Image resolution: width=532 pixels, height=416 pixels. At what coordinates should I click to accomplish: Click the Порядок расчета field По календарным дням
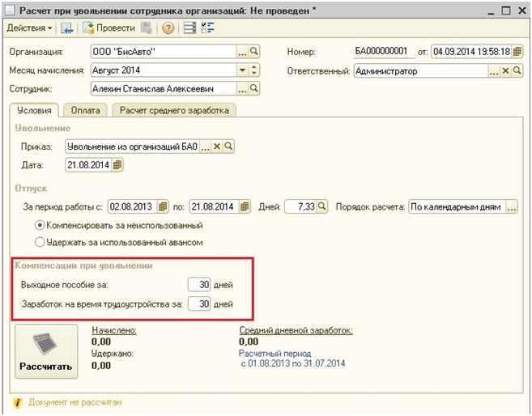pyautogui.click(x=458, y=207)
